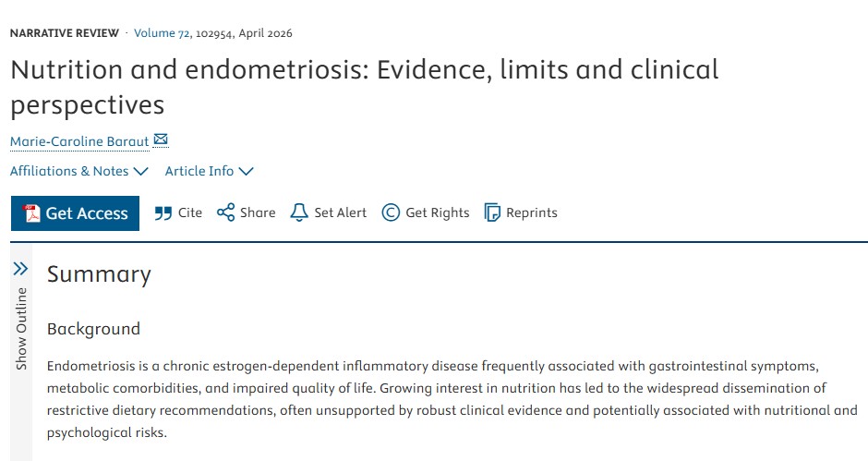Choose the Set Alert text
Screen dimensions: 868x461
point(341,212)
